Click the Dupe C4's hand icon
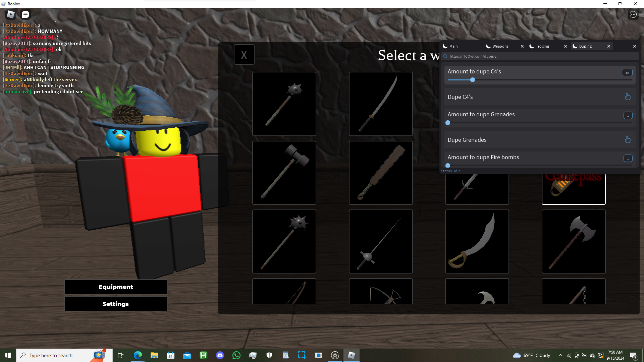The image size is (644, 362). [x=628, y=97]
